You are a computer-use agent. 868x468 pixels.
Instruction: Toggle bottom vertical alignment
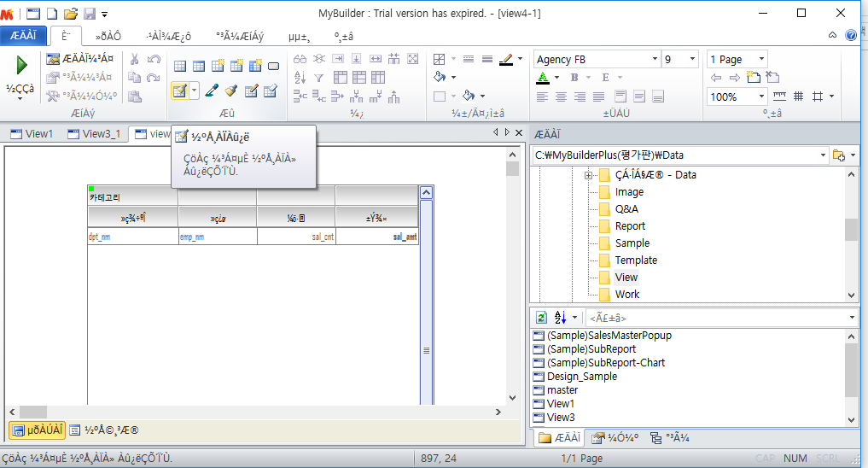click(658, 97)
